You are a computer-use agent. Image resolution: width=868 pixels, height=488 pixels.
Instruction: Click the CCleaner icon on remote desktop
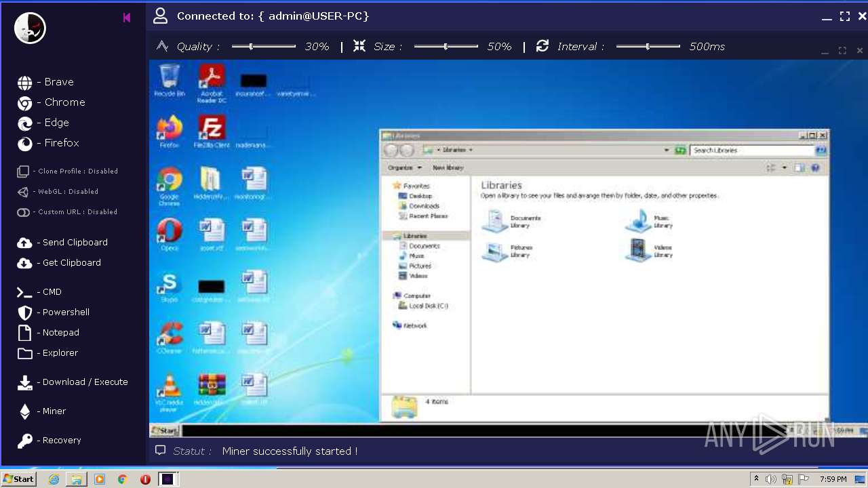(x=170, y=338)
